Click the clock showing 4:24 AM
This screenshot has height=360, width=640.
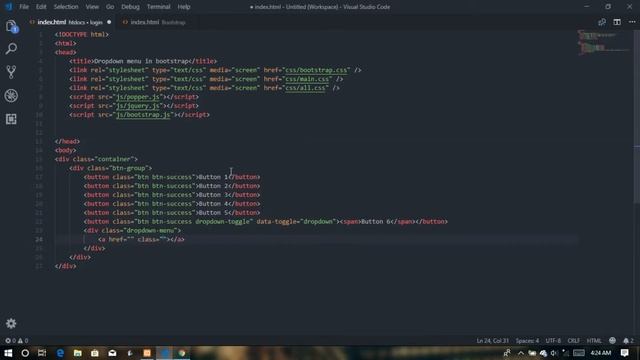coord(600,353)
